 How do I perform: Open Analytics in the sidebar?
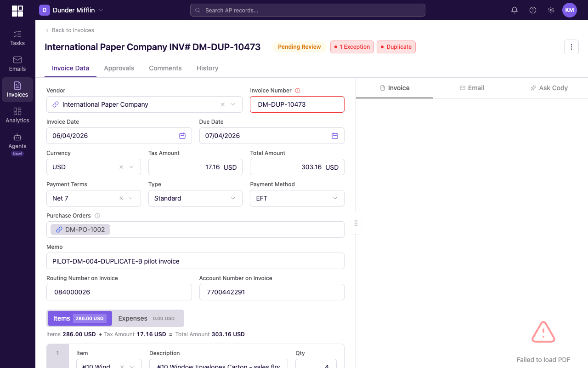click(x=17, y=115)
